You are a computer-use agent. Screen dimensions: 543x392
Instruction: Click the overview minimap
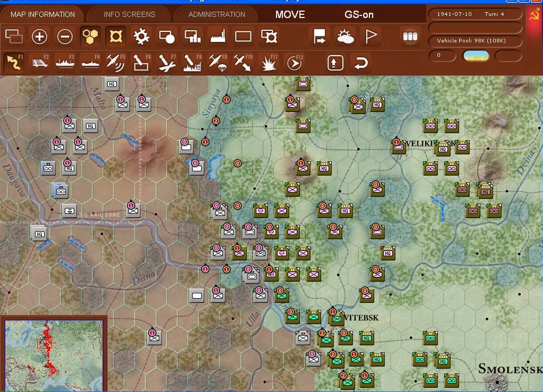tap(54, 355)
